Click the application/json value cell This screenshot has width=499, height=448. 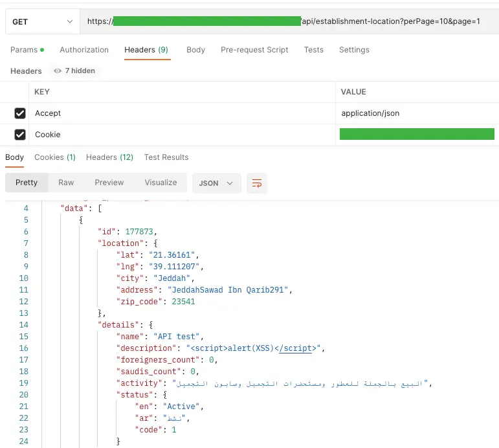pyautogui.click(x=370, y=113)
